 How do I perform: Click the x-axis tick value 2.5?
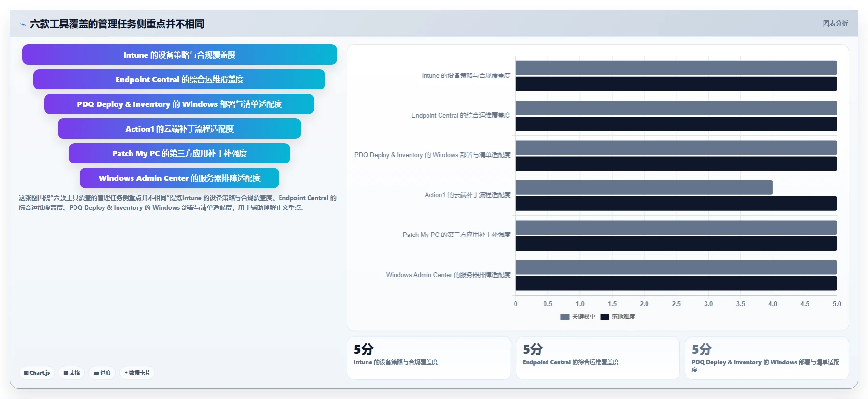point(676,304)
